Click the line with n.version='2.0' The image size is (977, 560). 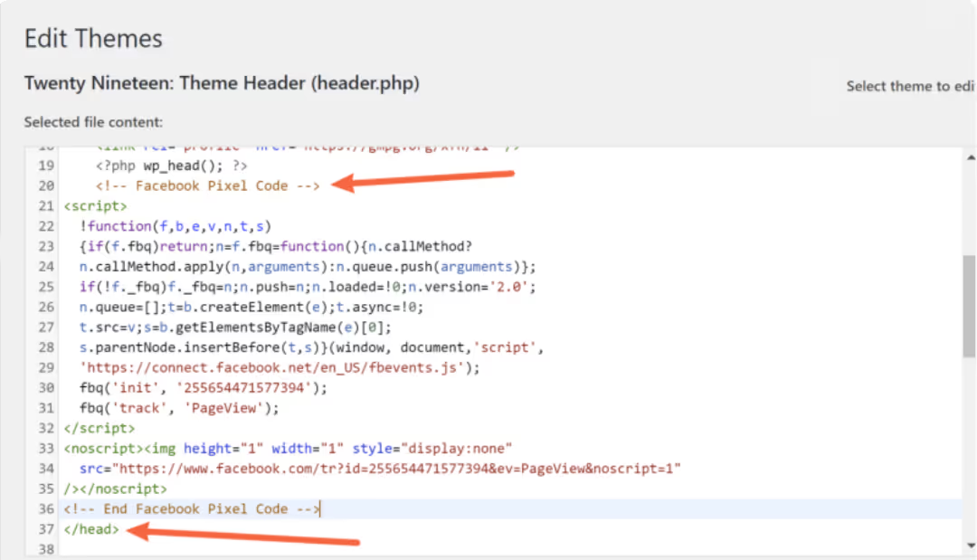[308, 287]
